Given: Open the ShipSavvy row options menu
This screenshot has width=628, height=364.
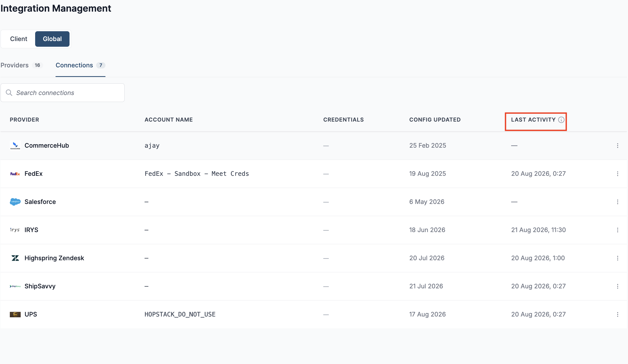Looking at the screenshot, I should 617,286.
